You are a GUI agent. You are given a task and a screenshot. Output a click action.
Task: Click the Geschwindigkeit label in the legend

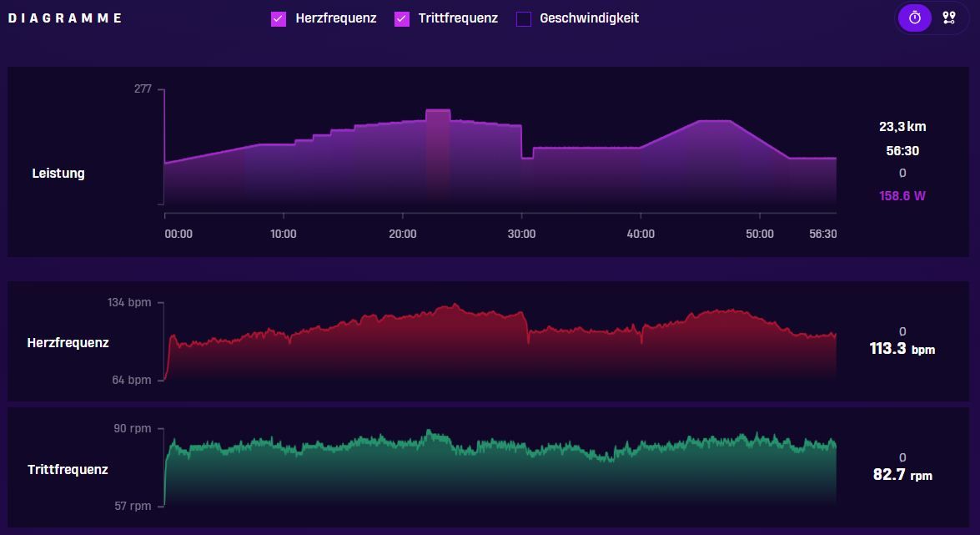589,18
